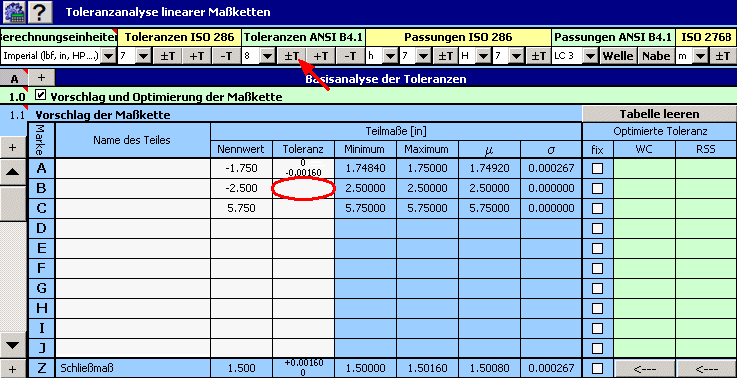This screenshot has width=737, height=378.
Task: Open the LC 3 fit dropdown
Action: pyautogui.click(x=574, y=56)
